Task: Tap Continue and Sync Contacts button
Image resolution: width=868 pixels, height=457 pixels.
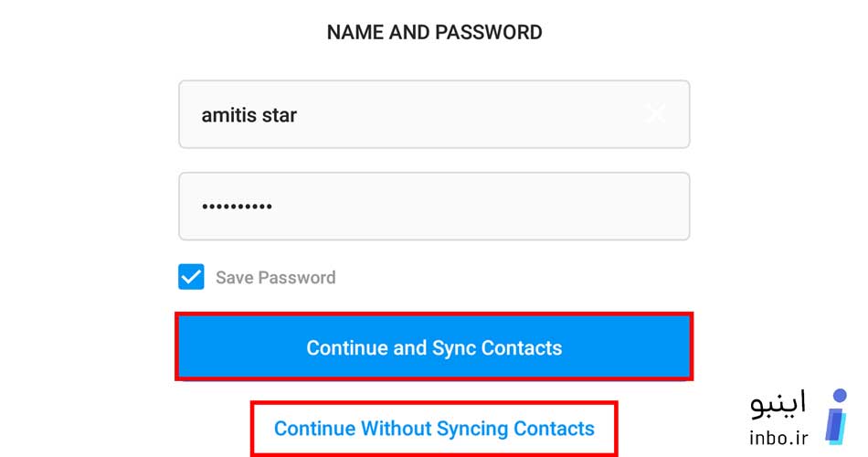Action: (434, 347)
